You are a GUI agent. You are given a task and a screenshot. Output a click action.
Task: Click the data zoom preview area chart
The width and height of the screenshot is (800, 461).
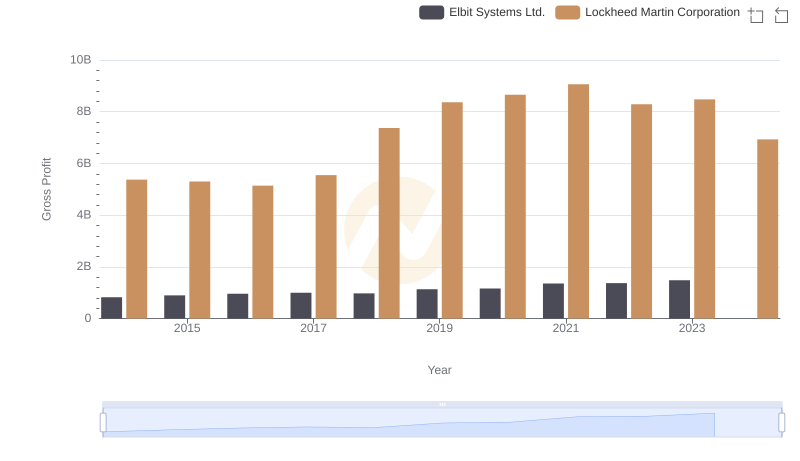442,423
